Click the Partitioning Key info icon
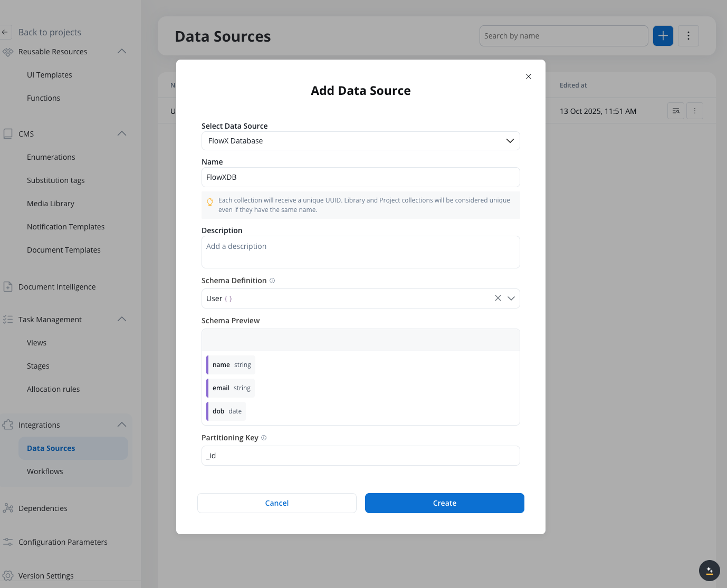727x588 pixels. 264,438
